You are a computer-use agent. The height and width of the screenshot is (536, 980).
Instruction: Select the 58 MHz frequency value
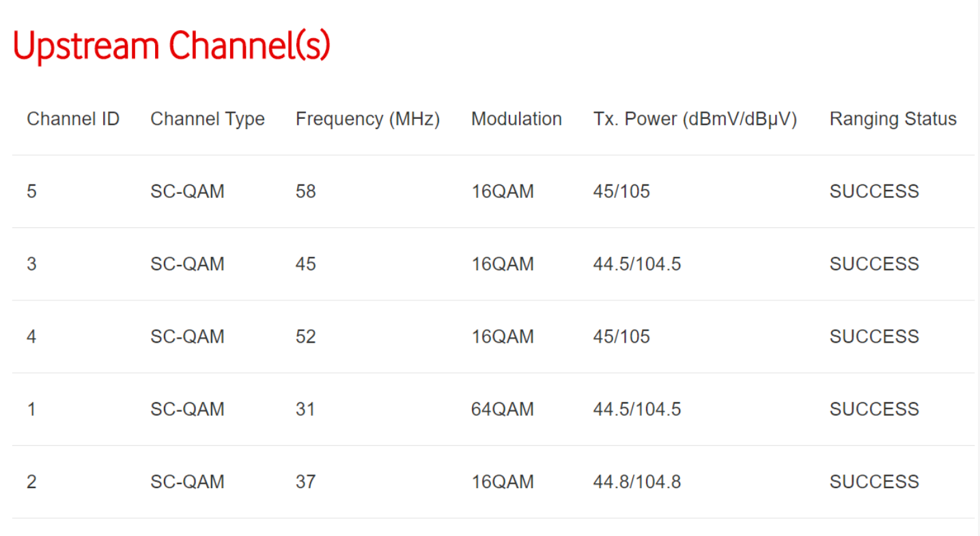(x=305, y=191)
